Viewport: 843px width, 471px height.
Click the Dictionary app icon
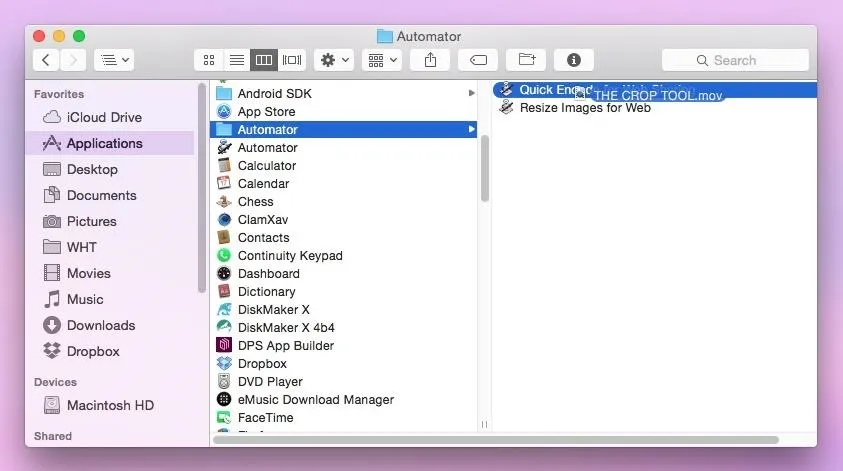coord(224,291)
